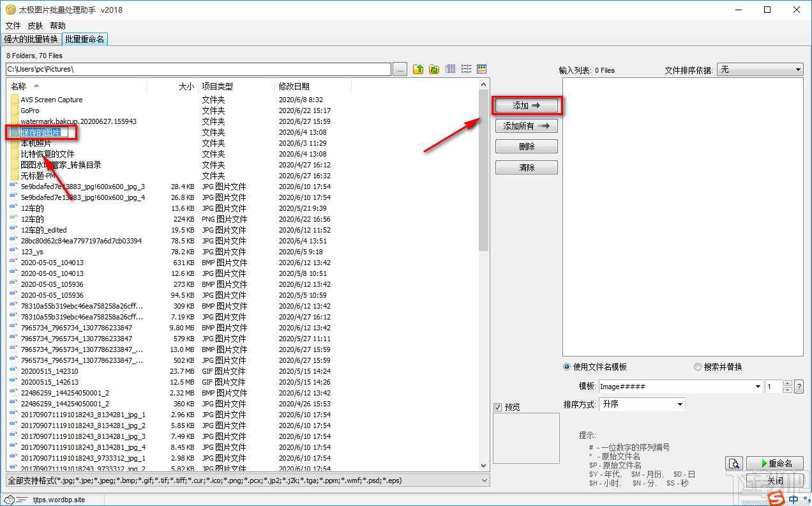The width and height of the screenshot is (812, 506).
Task: Click the 添加所有 button
Action: pos(527,126)
